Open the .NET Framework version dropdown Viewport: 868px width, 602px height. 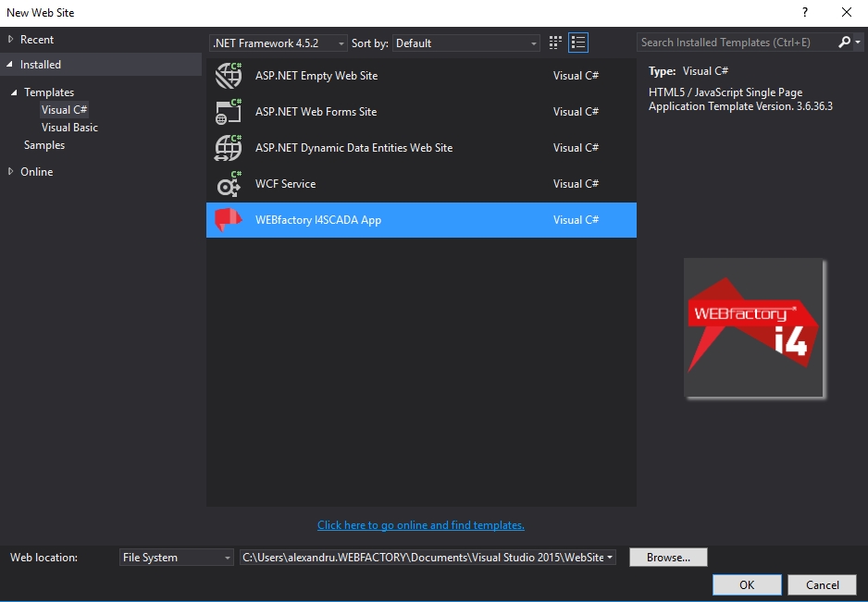[279, 43]
